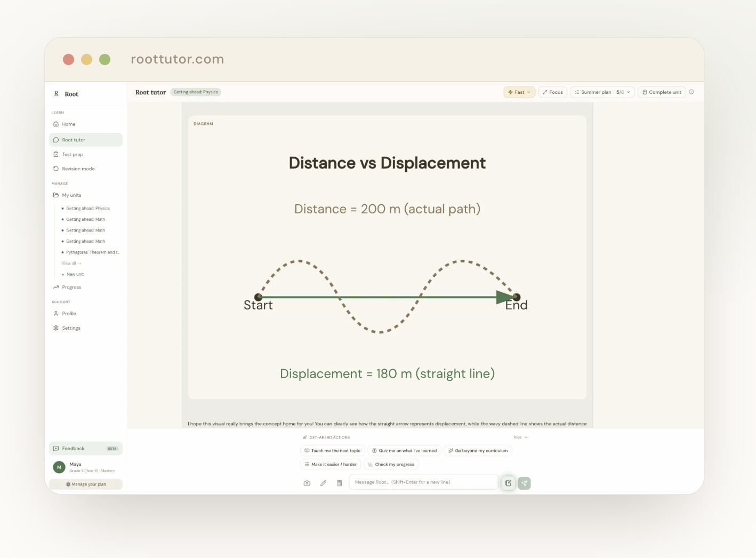The height and width of the screenshot is (558, 756).
Task: Choose Teach me the next topic
Action: [333, 451]
